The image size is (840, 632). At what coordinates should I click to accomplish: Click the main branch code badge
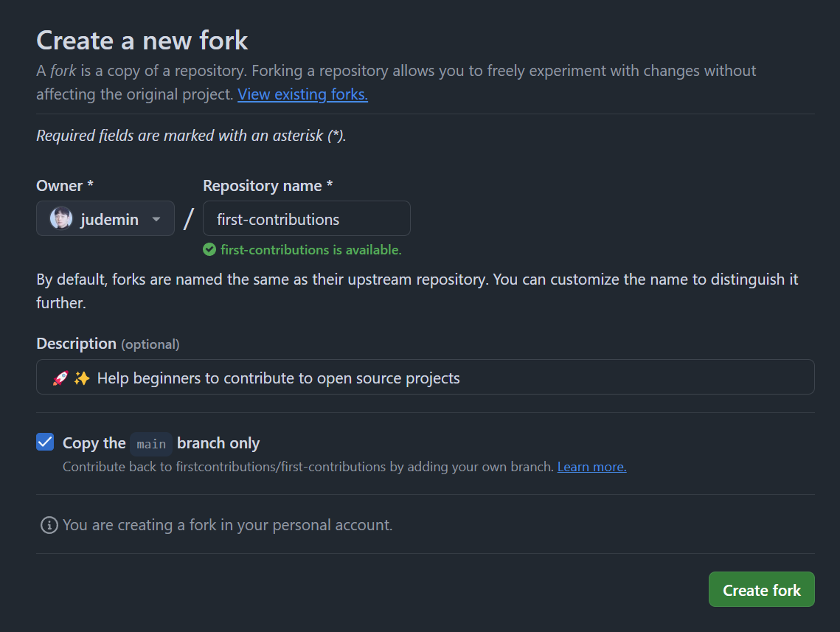pos(150,443)
